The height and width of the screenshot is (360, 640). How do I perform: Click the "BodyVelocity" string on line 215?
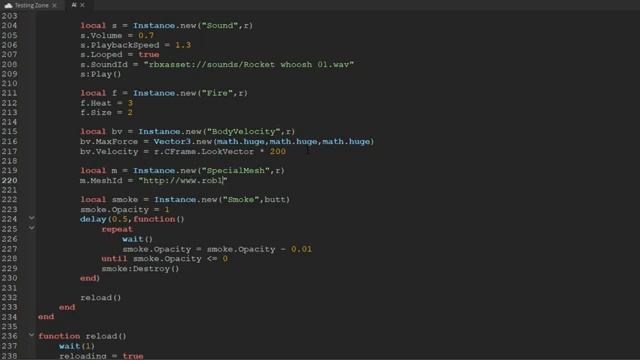[x=243, y=131]
